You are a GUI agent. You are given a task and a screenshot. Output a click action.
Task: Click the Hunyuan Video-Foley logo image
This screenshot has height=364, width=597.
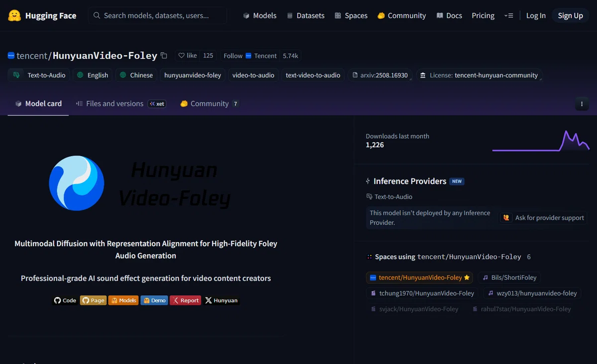(x=139, y=183)
